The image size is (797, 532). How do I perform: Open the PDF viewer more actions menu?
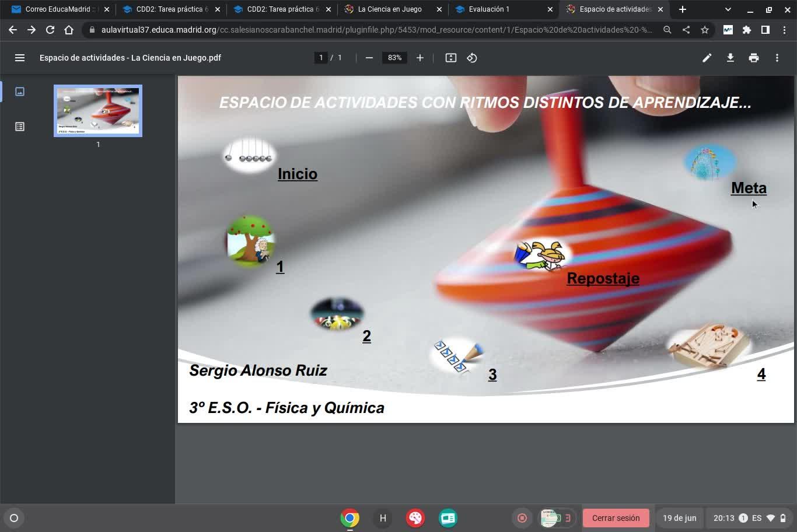click(777, 58)
